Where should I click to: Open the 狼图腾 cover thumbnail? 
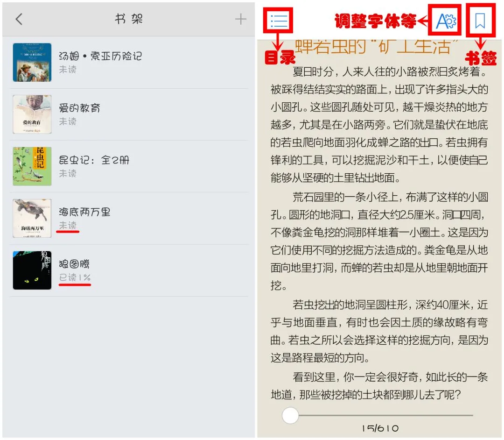coord(32,270)
